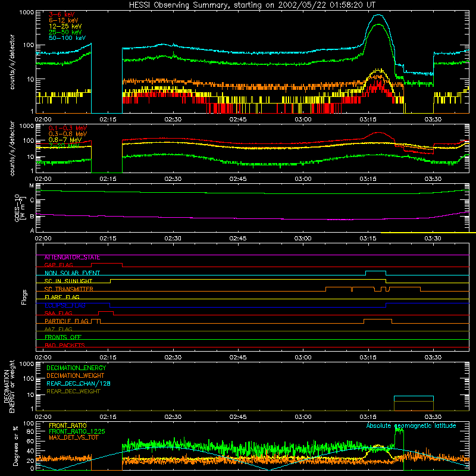Click the 'ATTENUATOR_STATE' flag label

72,258
